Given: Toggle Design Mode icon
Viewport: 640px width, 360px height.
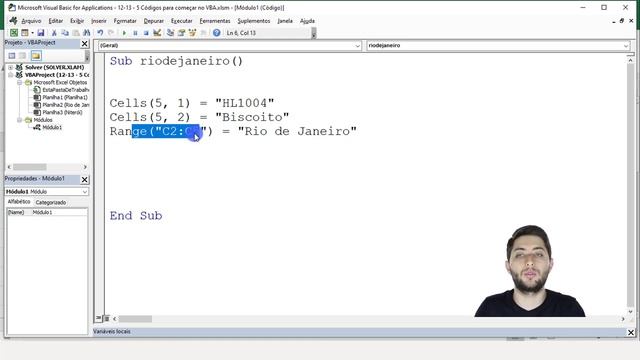Looking at the screenshot, I should click(157, 33).
